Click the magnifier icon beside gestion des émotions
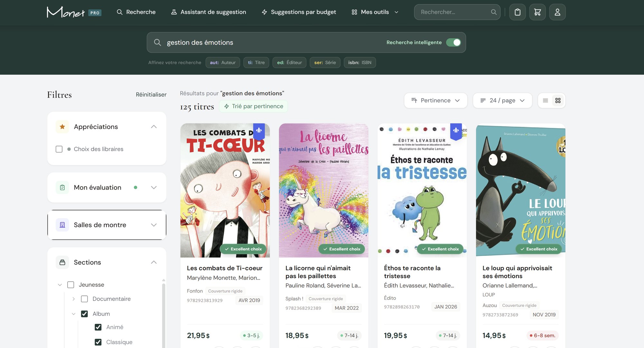 pyautogui.click(x=157, y=42)
